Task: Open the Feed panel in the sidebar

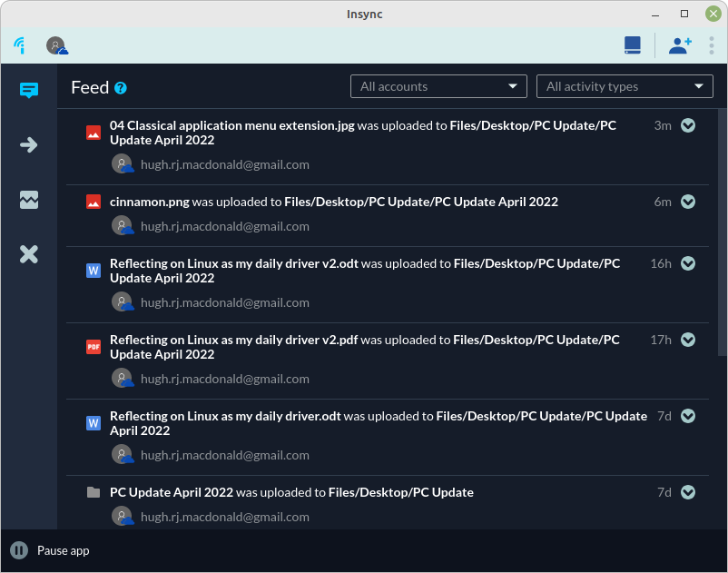Action: point(28,90)
